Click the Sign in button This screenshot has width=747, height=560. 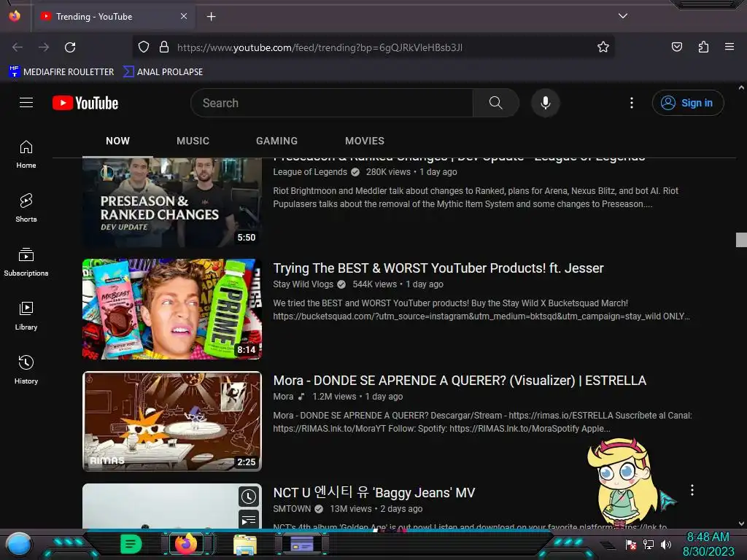click(688, 103)
